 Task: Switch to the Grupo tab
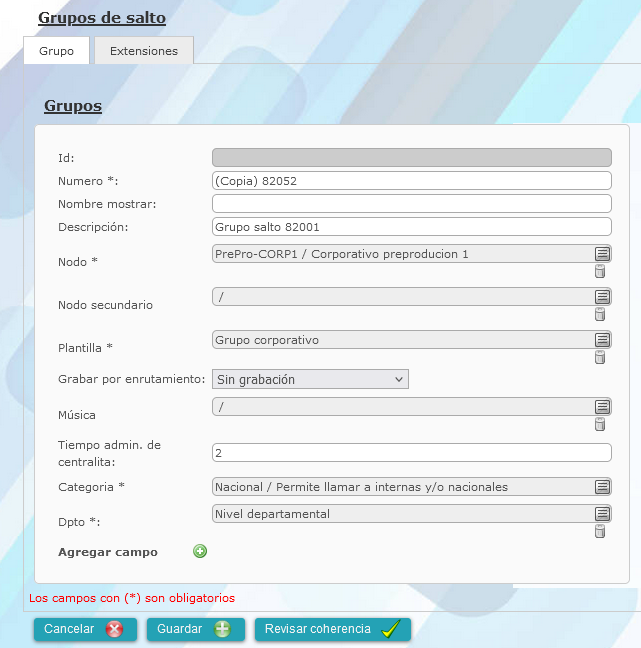click(x=57, y=50)
